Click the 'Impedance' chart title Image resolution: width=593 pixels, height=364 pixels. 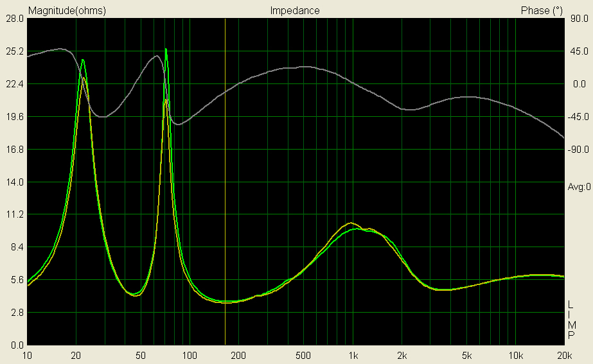click(x=295, y=10)
